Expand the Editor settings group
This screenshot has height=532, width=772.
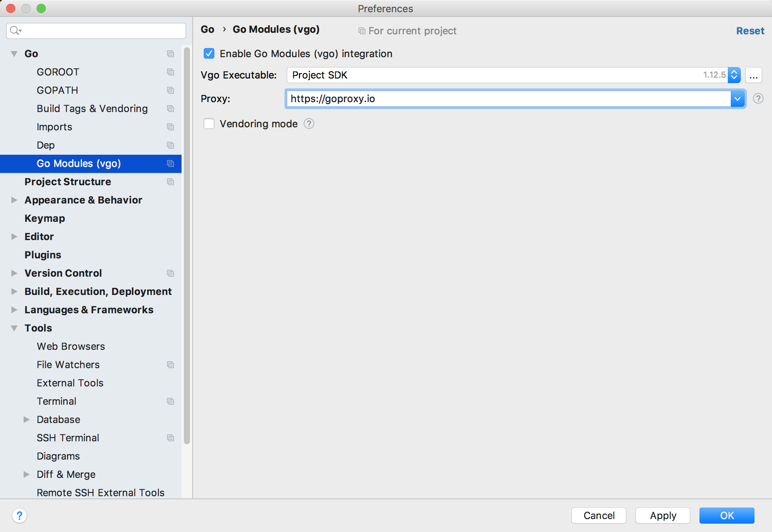(x=14, y=237)
